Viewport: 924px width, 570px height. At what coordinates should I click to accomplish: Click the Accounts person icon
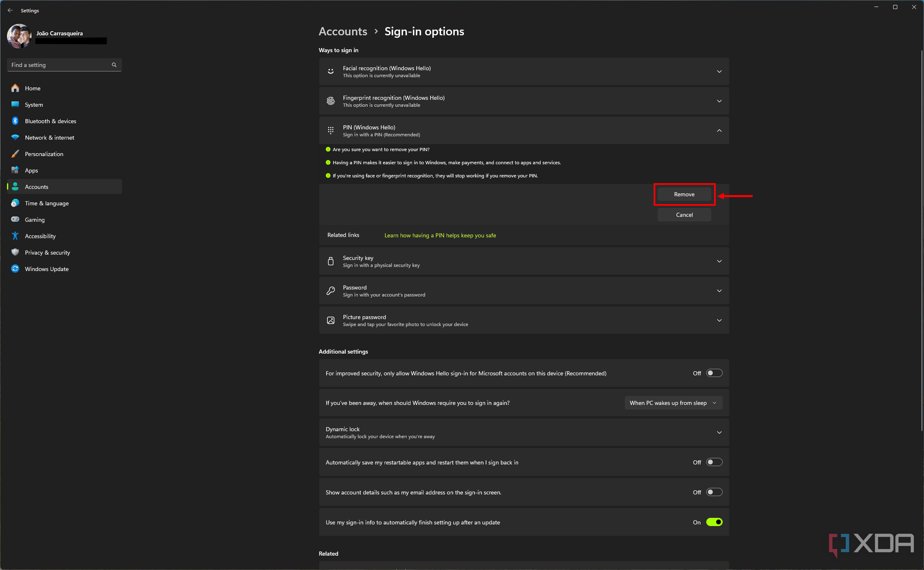click(x=15, y=186)
